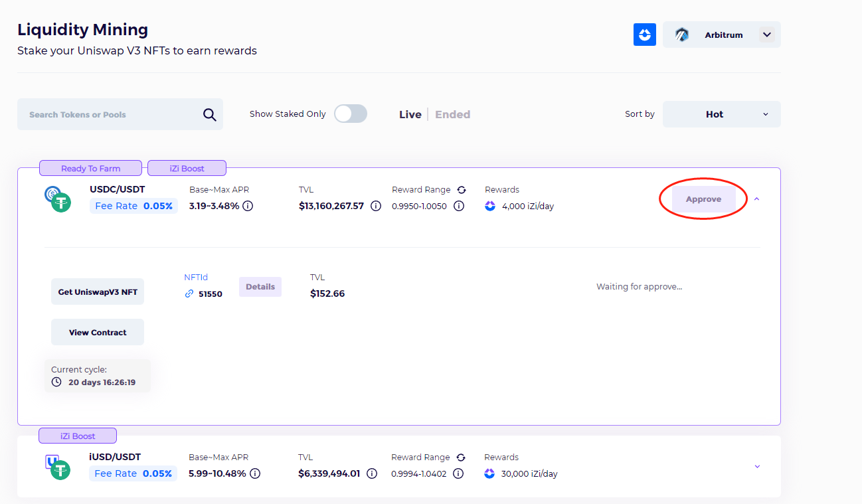Toggle the Show Staked Only switch

click(x=350, y=114)
